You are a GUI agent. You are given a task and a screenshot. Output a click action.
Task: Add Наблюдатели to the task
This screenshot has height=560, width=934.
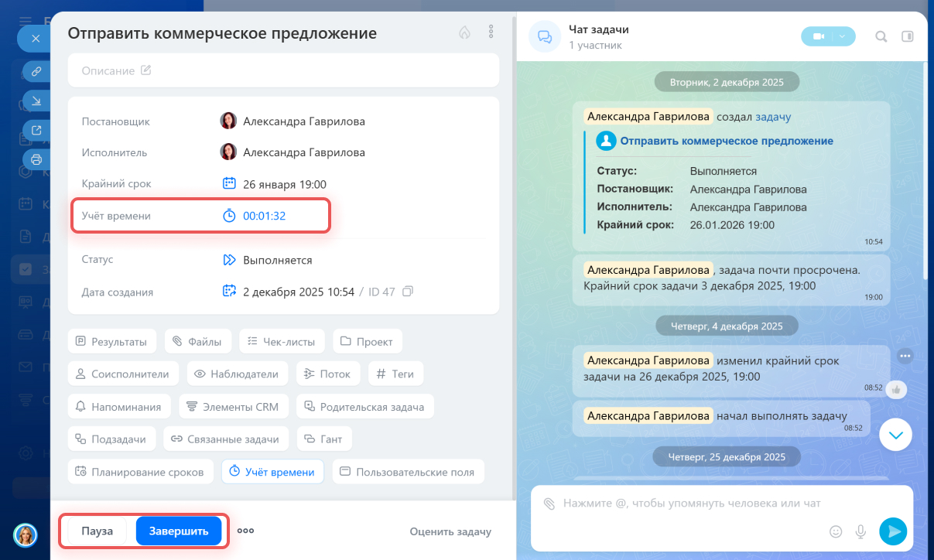(x=237, y=374)
